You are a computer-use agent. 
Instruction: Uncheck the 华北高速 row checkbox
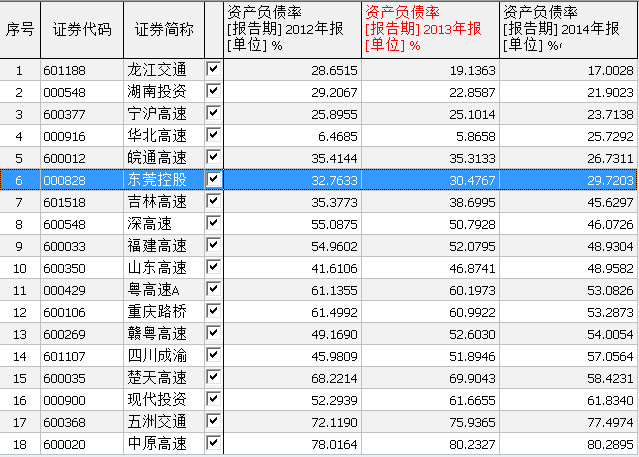(214, 135)
